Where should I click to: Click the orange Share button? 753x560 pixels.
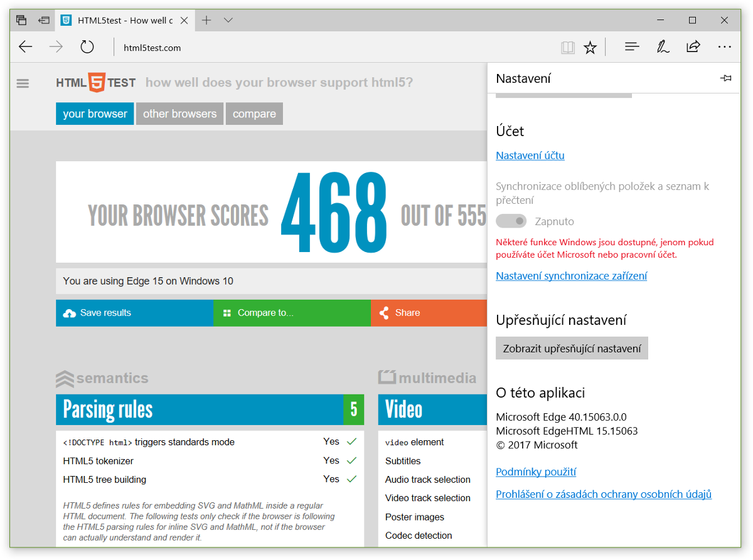(x=429, y=313)
